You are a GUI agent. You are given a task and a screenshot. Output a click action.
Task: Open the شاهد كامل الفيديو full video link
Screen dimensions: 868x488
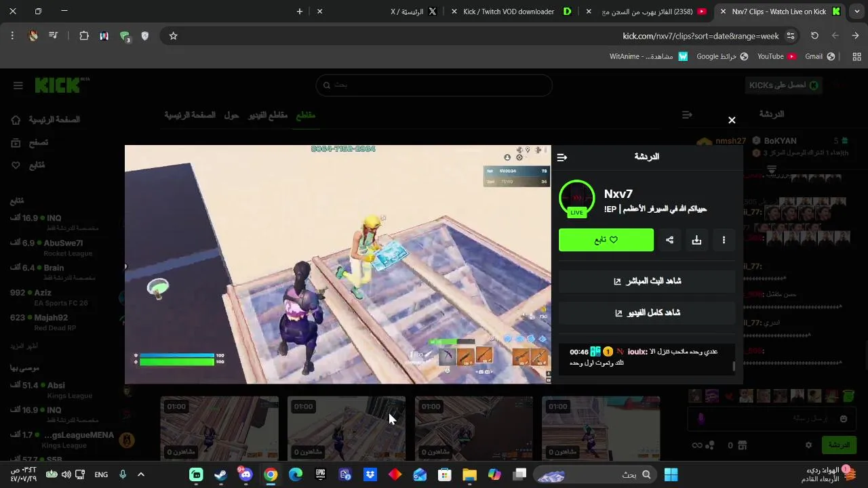[647, 312]
